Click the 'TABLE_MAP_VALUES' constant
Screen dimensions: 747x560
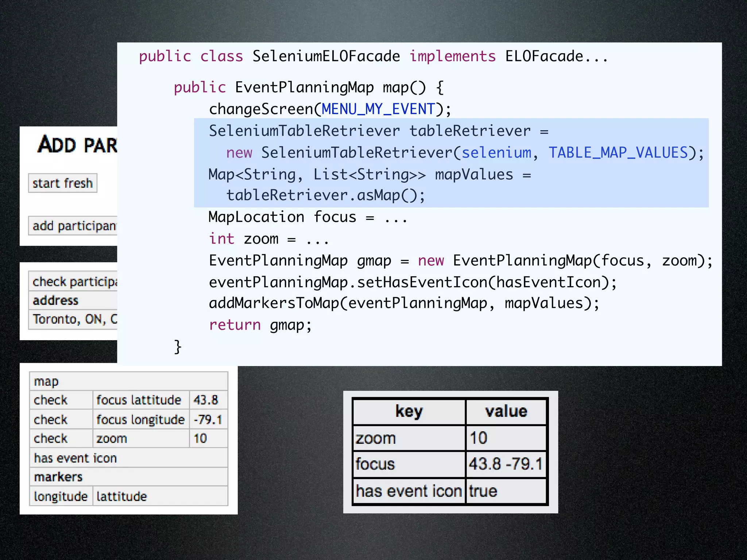pos(618,153)
